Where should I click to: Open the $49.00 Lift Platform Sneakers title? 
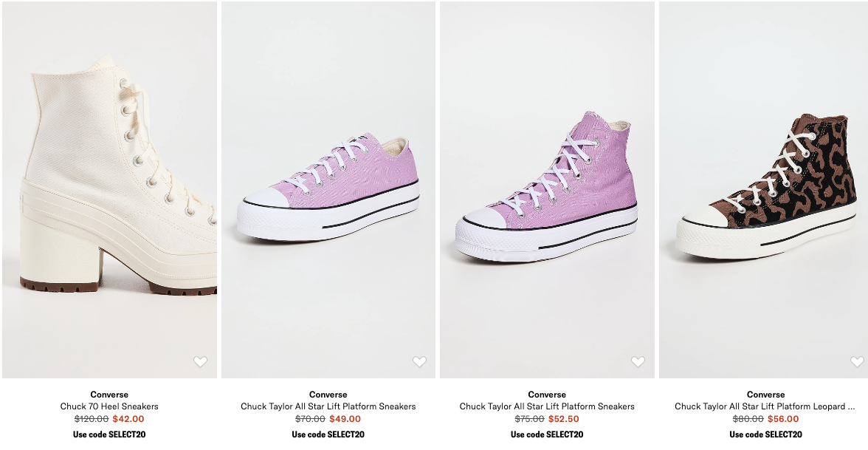pos(328,406)
